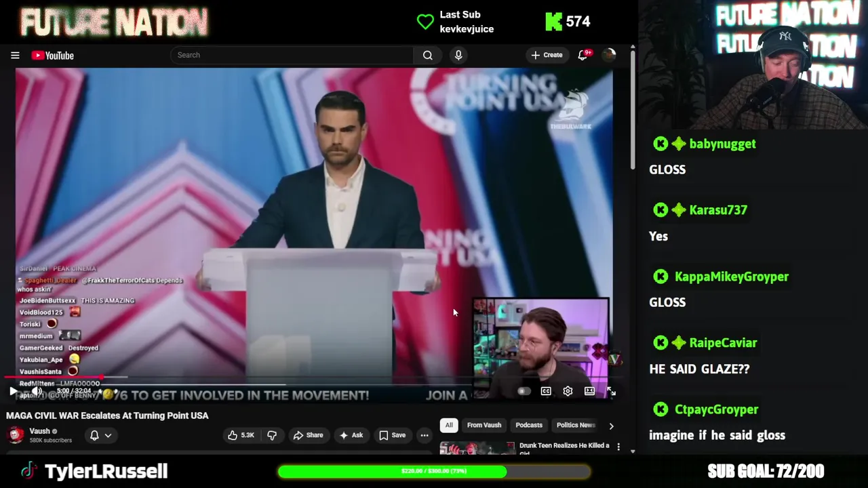The width and height of the screenshot is (868, 488).
Task: Expand the subscription notification dropdown chevron
Action: [108, 436]
